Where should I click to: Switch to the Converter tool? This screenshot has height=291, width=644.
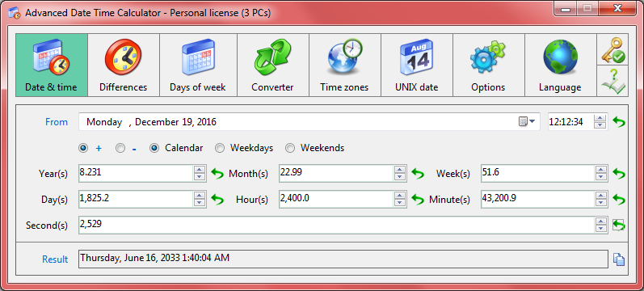273,65
